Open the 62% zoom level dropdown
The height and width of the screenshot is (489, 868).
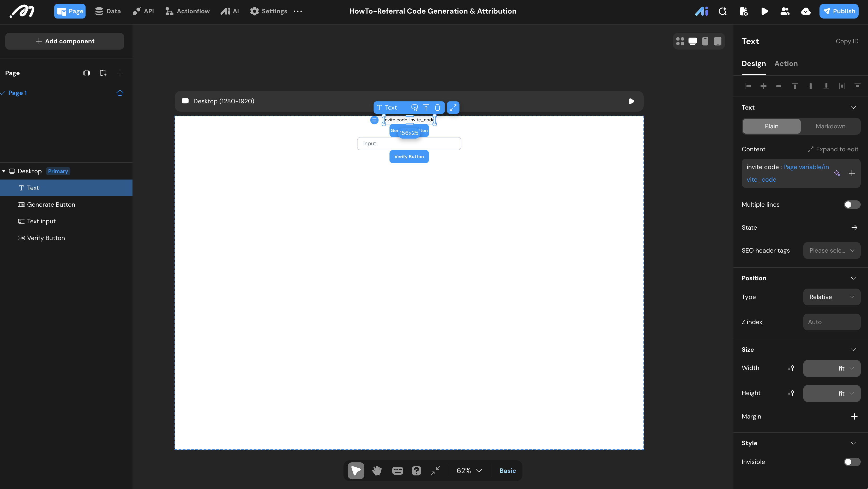pyautogui.click(x=469, y=470)
